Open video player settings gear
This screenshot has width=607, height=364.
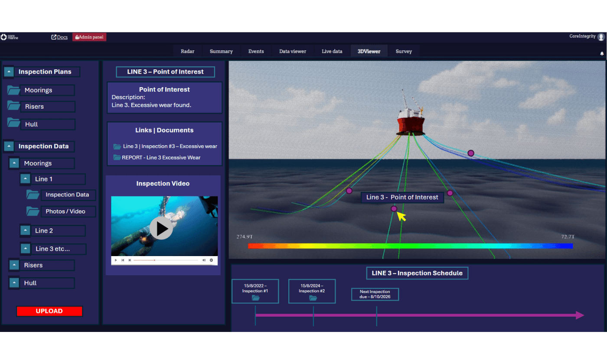pos(211,260)
